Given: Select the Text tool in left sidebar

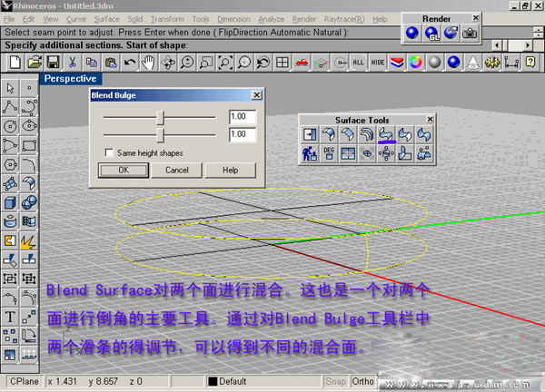Looking at the screenshot, I should pos(10,317).
